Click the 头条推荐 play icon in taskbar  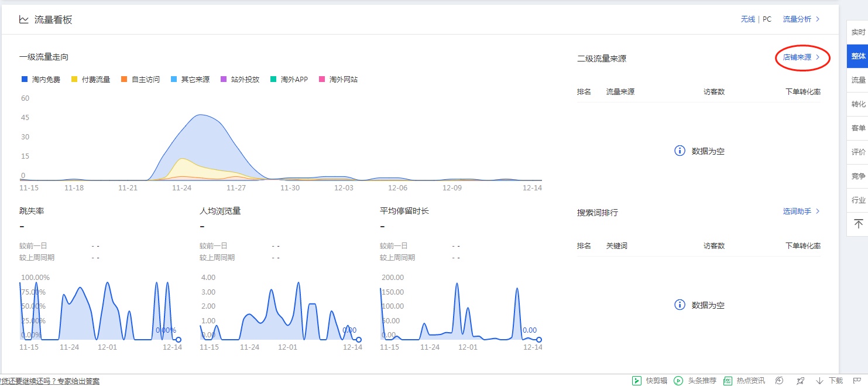679,380
